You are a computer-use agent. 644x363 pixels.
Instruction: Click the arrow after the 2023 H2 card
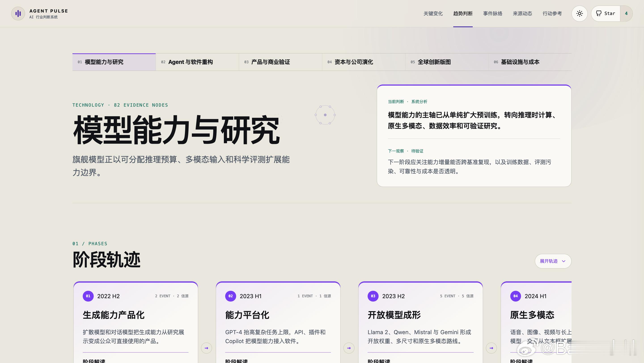491,348
